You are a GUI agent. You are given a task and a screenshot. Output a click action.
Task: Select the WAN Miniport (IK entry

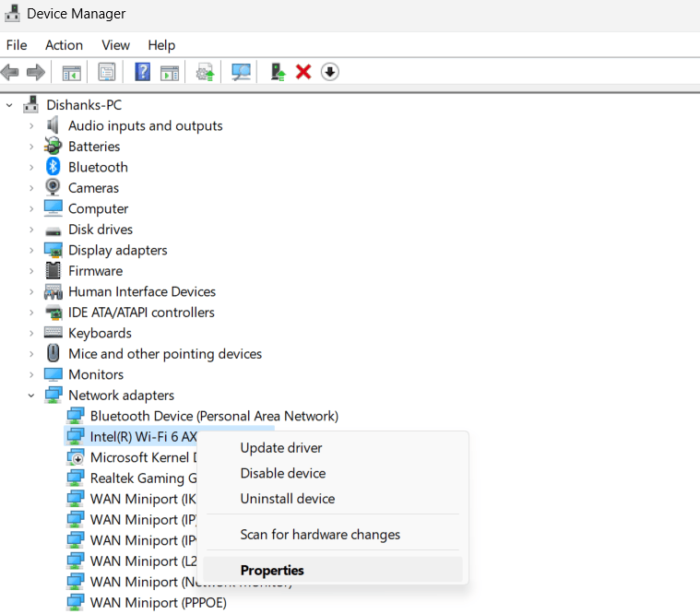tap(143, 499)
